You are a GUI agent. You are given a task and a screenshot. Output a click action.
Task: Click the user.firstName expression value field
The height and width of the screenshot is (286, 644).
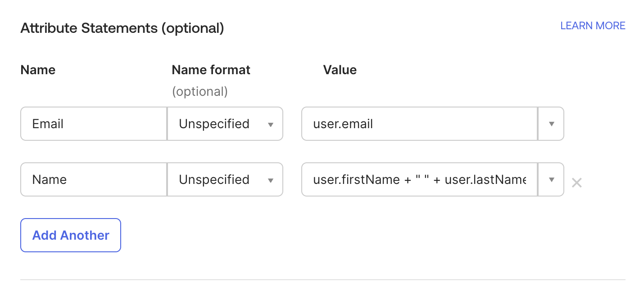click(x=419, y=179)
